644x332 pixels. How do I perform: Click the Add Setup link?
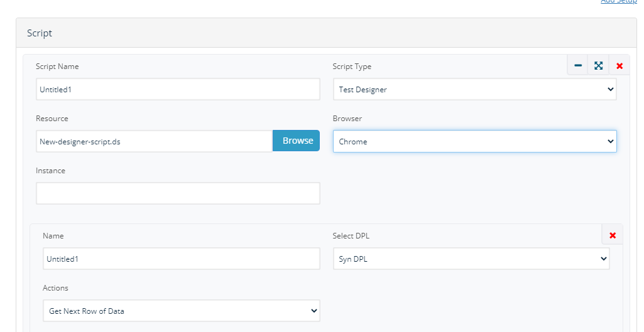tap(618, 2)
